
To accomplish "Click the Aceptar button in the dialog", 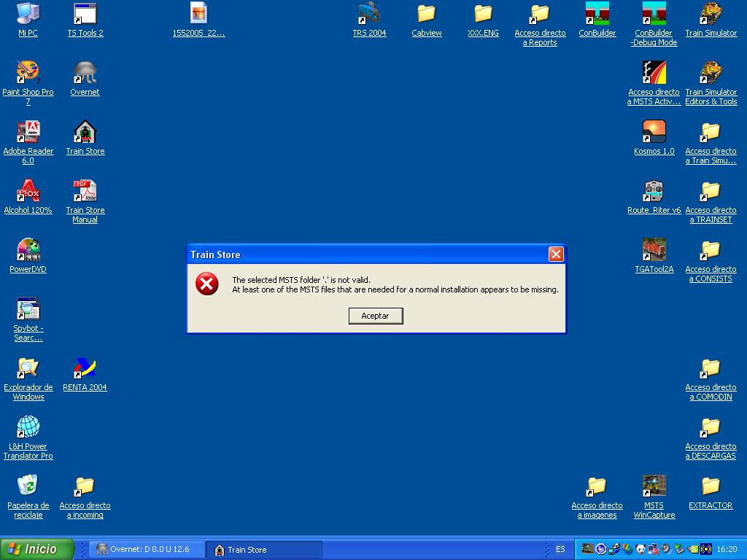I will click(x=376, y=316).
